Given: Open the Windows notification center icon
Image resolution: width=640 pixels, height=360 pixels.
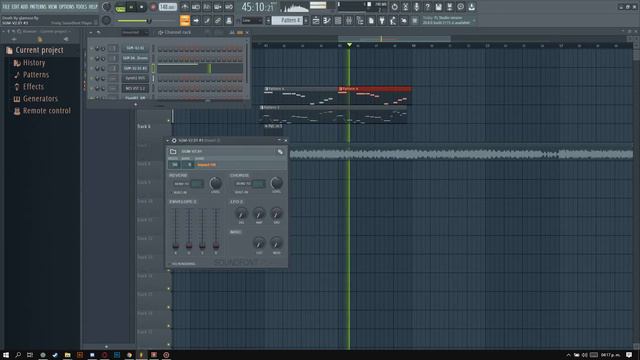Looking at the screenshot, I should click(629, 355).
